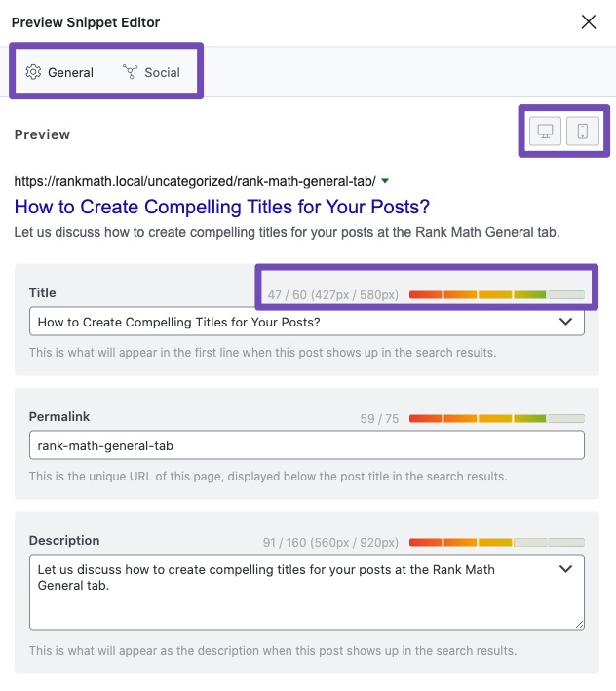This screenshot has height=691, width=616.
Task: Click into the Description text area
Action: (x=307, y=593)
